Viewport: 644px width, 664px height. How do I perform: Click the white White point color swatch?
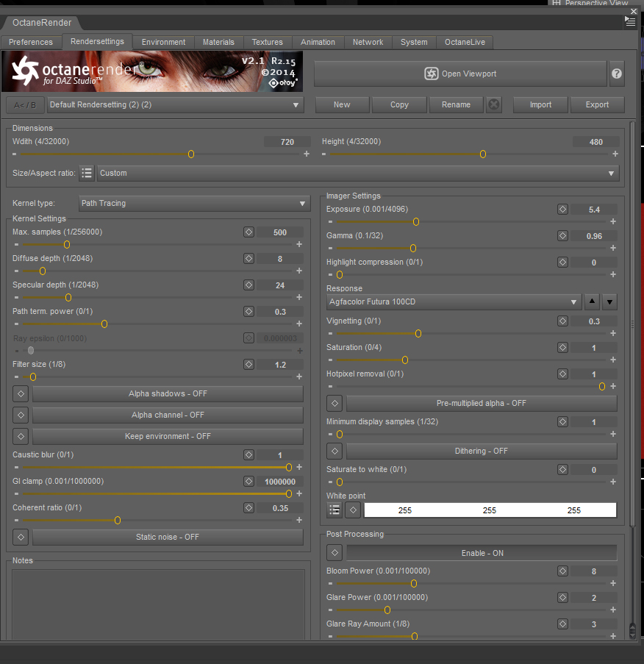[490, 510]
